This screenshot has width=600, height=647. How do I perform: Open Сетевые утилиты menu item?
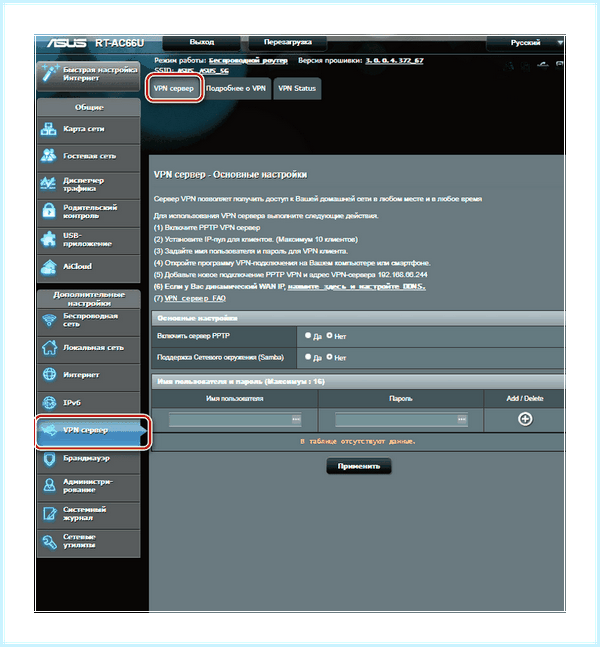(89, 542)
